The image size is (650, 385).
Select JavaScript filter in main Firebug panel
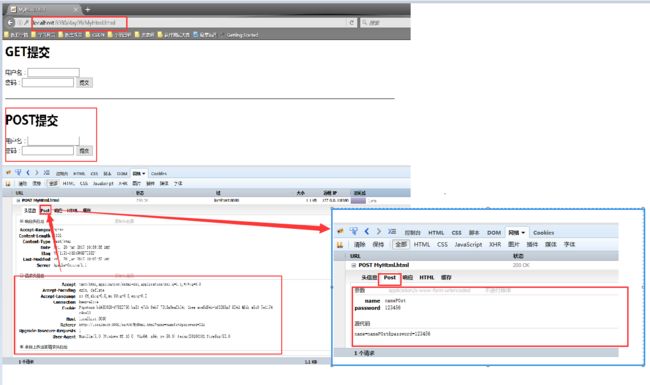[103, 183]
